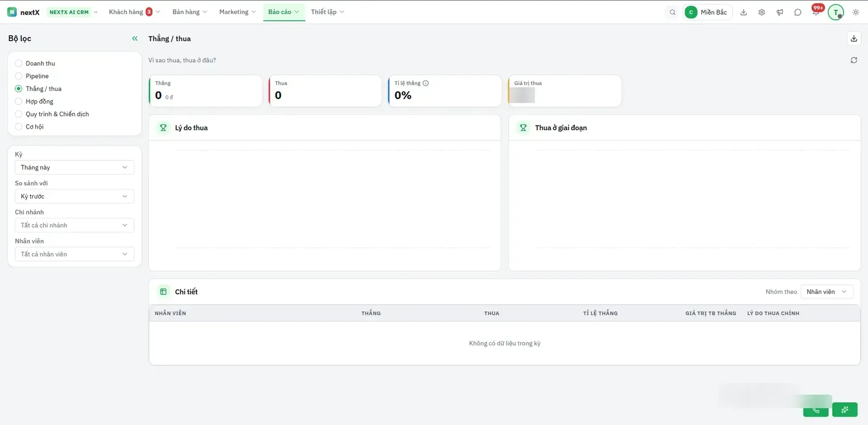The image size is (868, 425).
Task: Click the megaphone announcements icon
Action: (780, 12)
